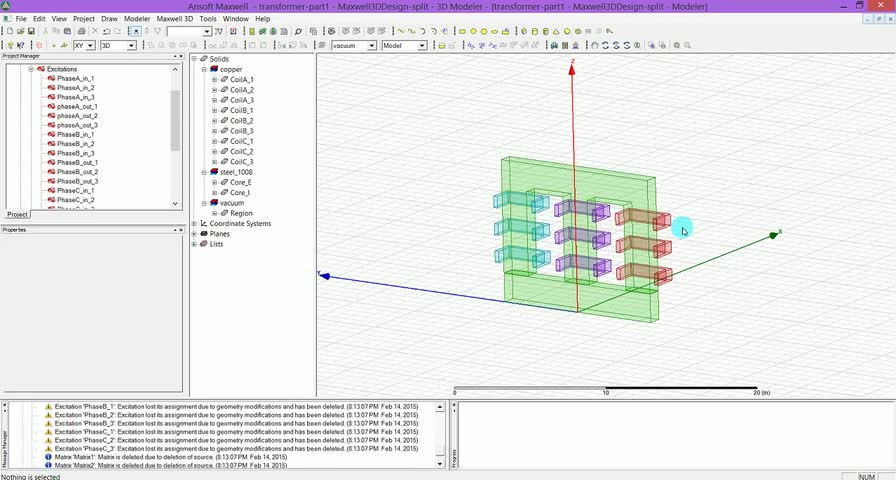Collapse the steel_1008 node

click(x=204, y=172)
